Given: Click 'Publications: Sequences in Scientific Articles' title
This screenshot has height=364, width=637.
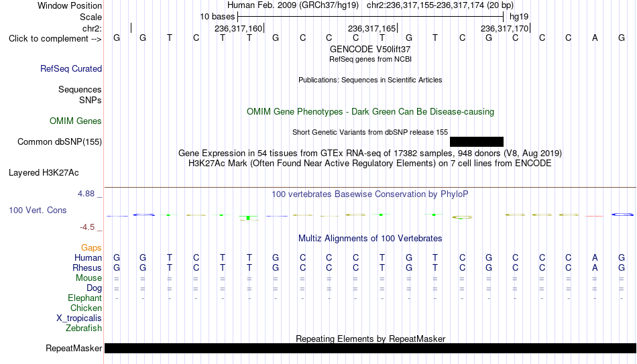Looking at the screenshot, I should point(370,80).
